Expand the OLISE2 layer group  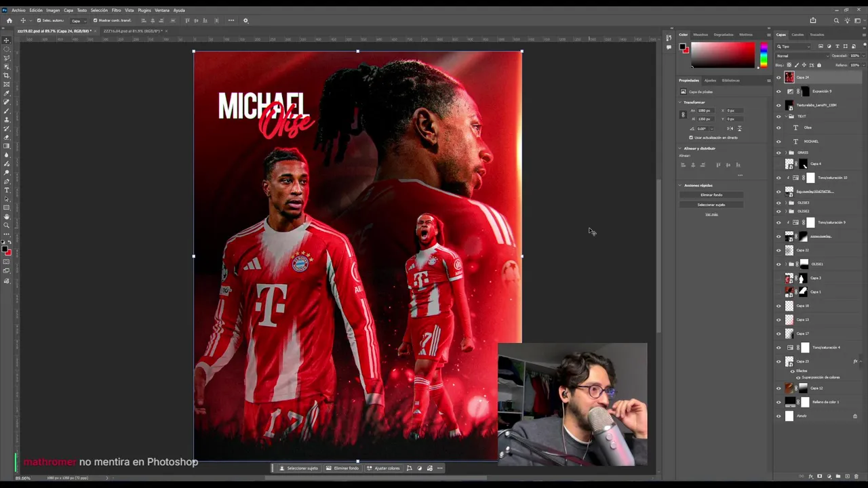(786, 211)
